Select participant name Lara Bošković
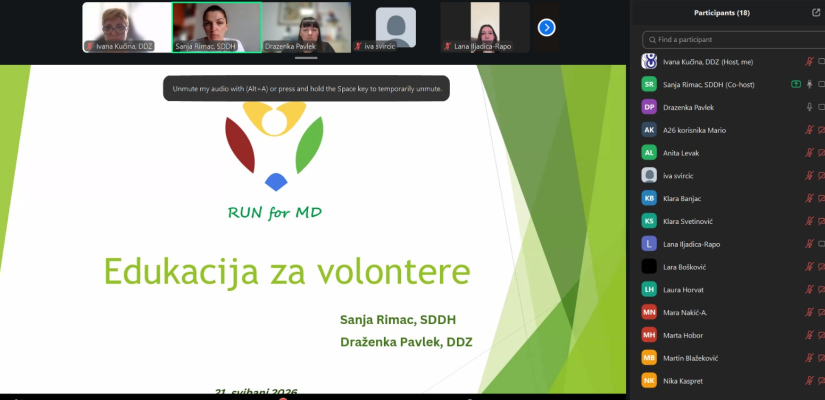 click(683, 267)
